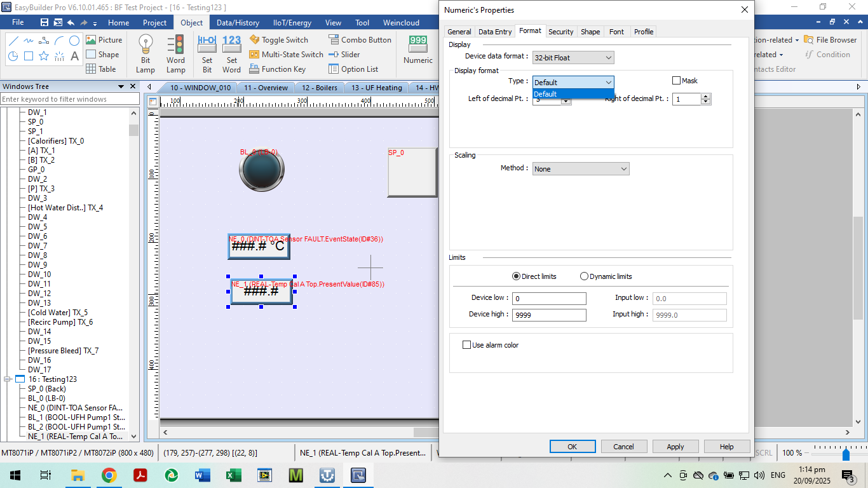
Task: Switch to the Security tab
Action: pos(560,32)
